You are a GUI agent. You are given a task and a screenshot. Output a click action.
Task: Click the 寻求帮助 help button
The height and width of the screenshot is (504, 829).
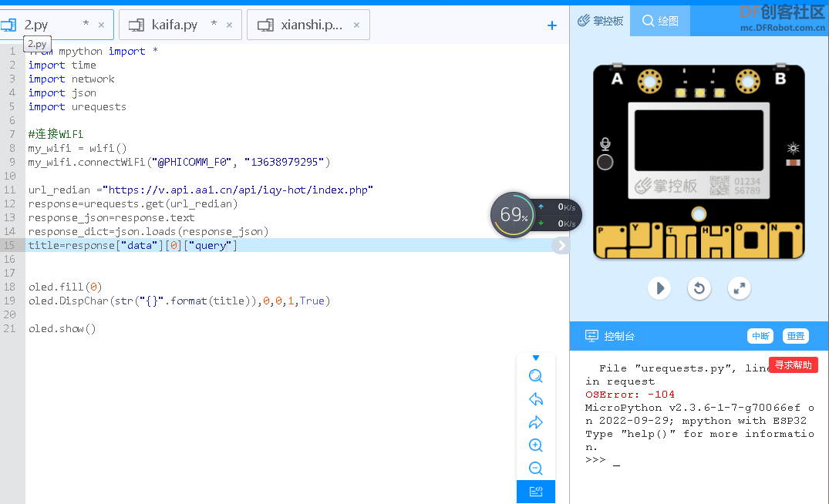tap(793, 365)
